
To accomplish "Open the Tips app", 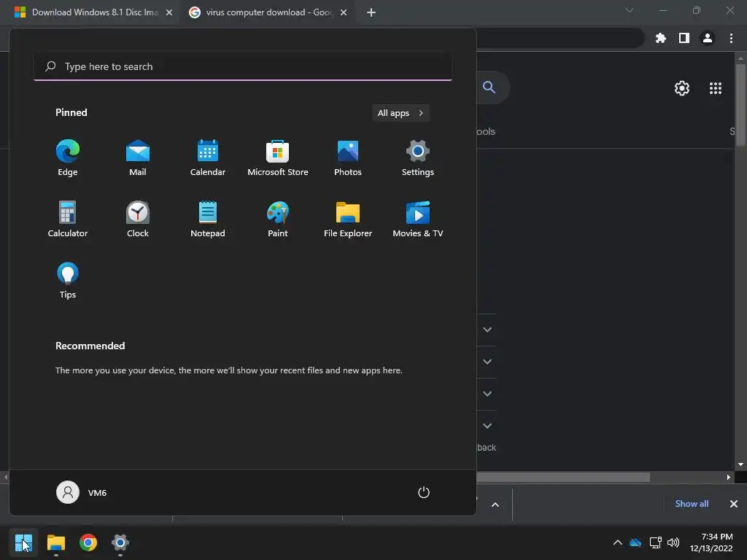I will pos(68,281).
